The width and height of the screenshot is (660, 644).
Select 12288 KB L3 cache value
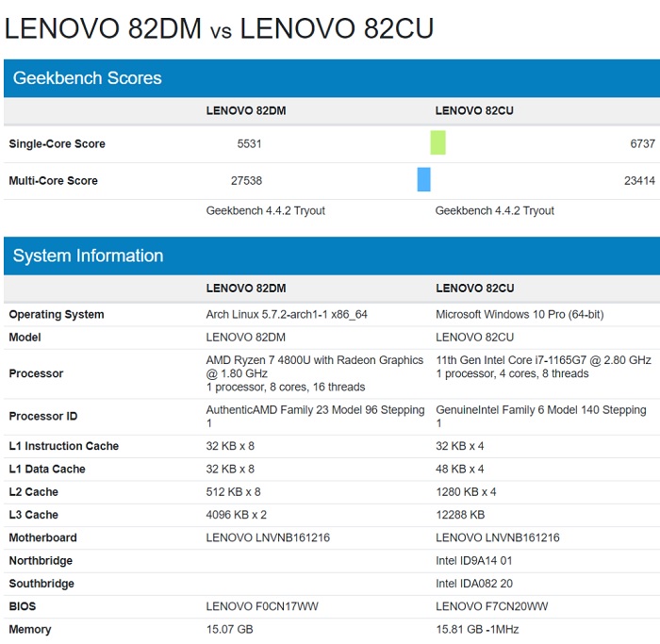[x=460, y=515]
